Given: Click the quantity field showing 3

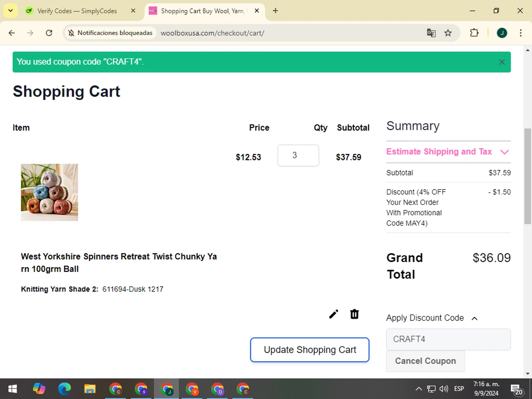Looking at the screenshot, I should (x=298, y=155).
